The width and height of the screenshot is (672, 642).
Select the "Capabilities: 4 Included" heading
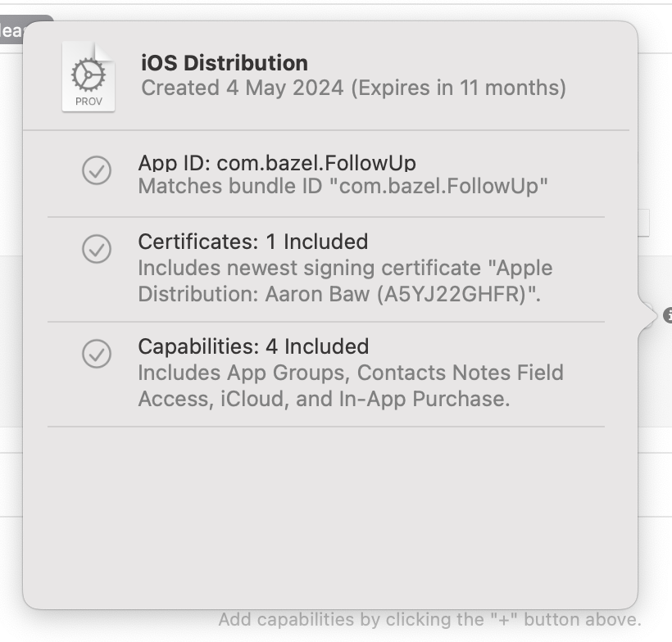tap(253, 346)
